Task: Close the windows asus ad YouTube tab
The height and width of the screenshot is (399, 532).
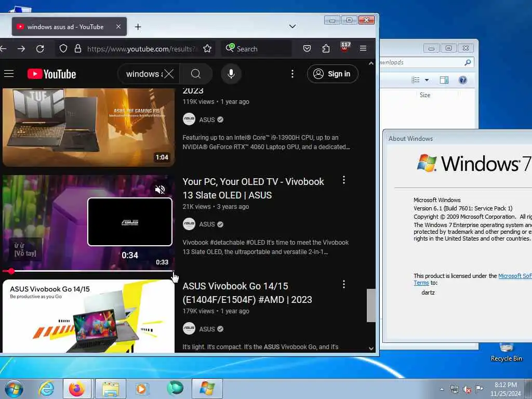Action: 118,26
